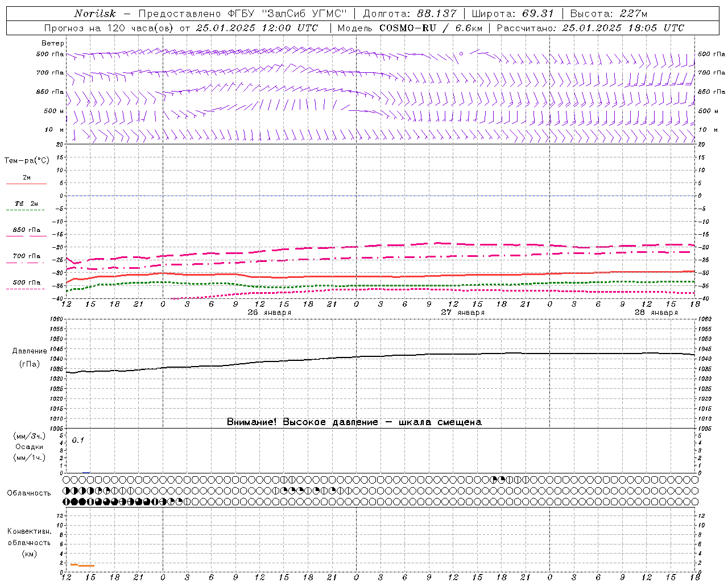Click the Давление (гПа) axis label
This screenshot has height=582, width=728.
click(x=30, y=357)
